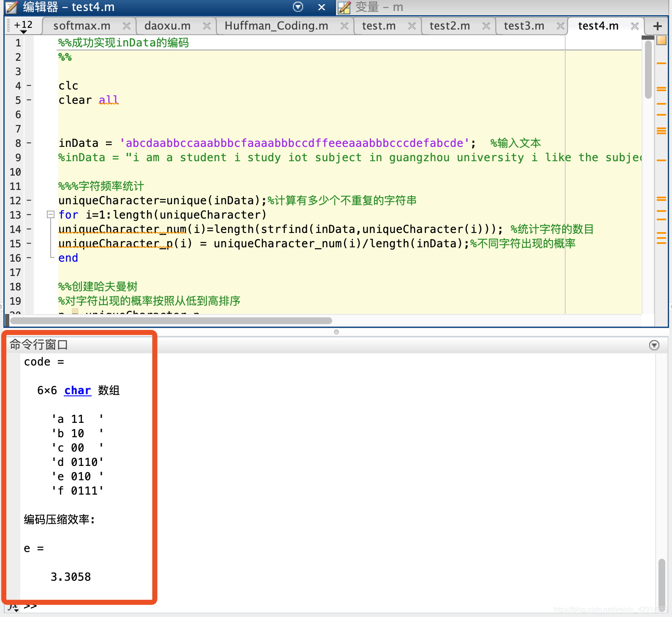The width and height of the screenshot is (672, 617).
Task: Click the 'd 0110' code row
Action: pos(78,462)
